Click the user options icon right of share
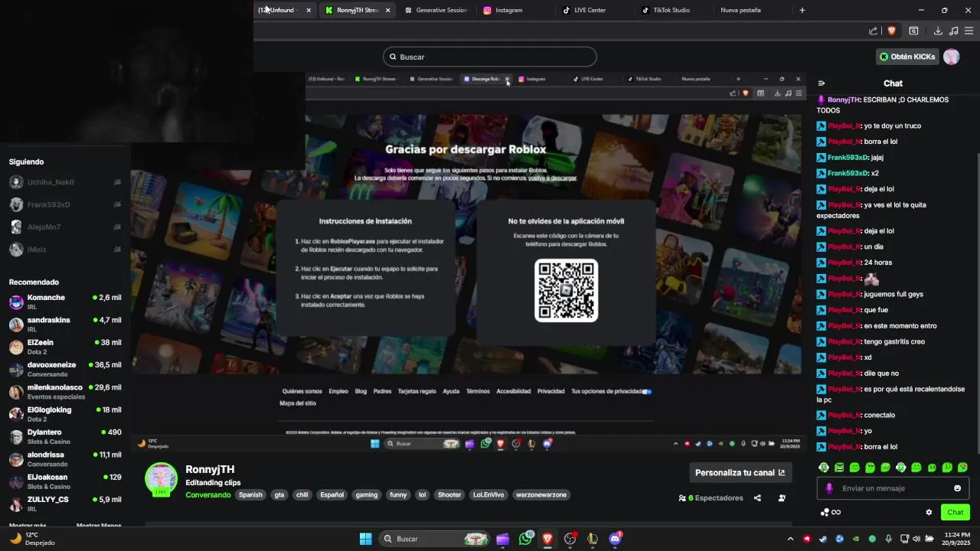 [782, 498]
